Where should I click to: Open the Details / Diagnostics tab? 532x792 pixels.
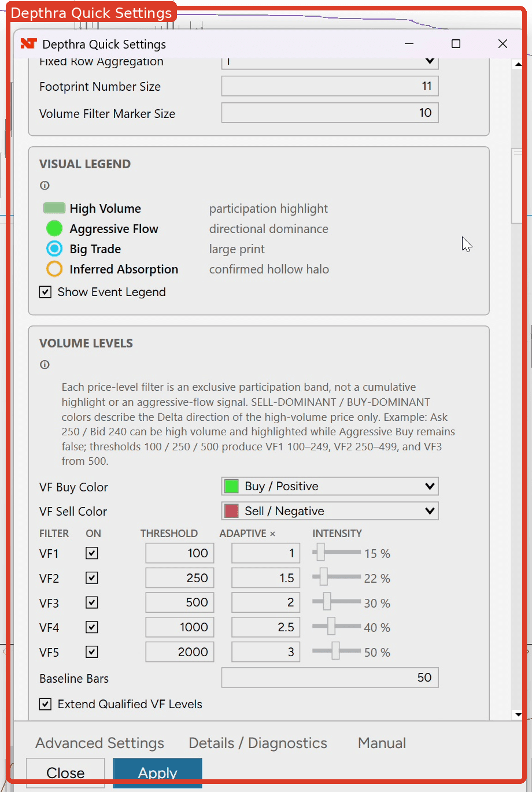pyautogui.click(x=258, y=743)
